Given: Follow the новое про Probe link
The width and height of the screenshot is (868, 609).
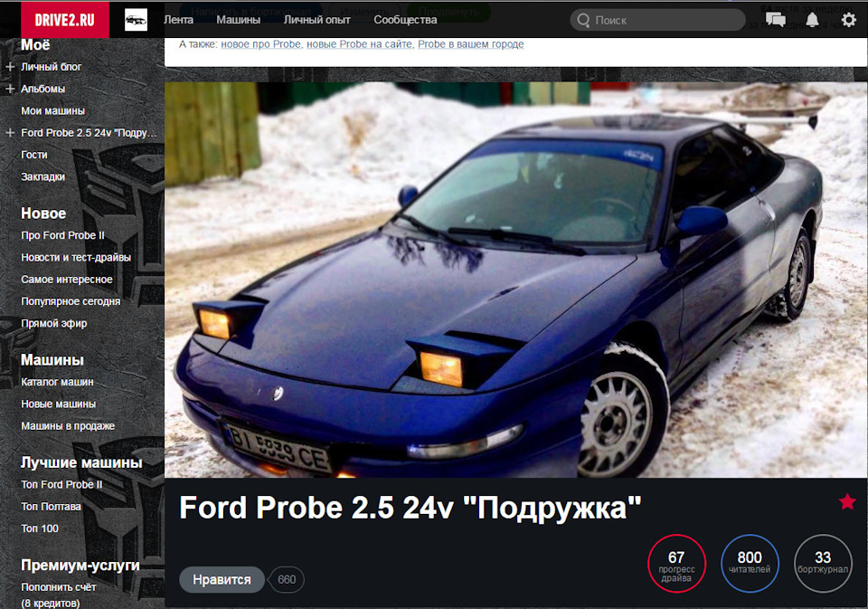Looking at the screenshot, I should click(261, 44).
